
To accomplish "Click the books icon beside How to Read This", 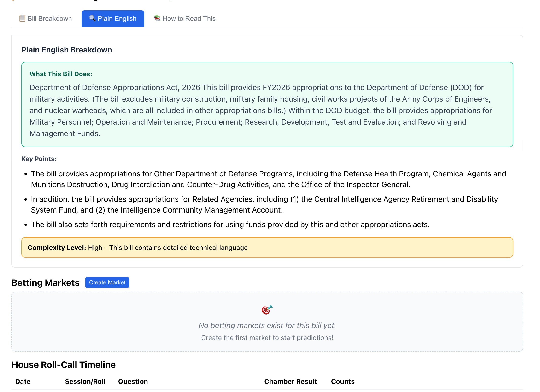I will point(157,18).
